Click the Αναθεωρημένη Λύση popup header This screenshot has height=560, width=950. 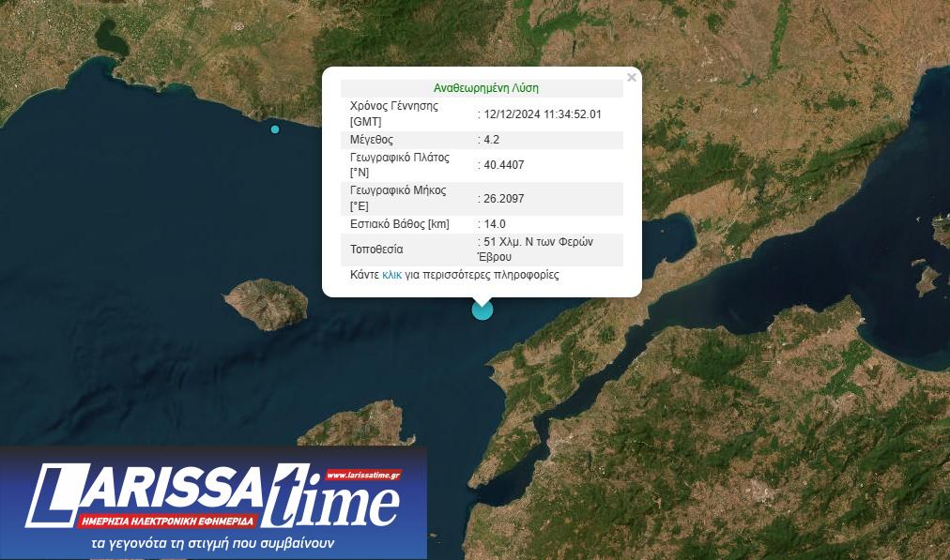pos(485,88)
